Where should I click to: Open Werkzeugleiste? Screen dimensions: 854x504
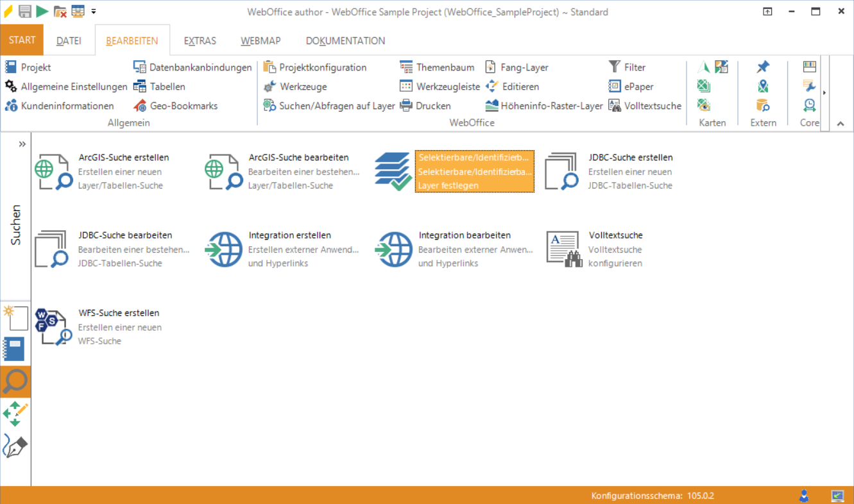coord(440,87)
